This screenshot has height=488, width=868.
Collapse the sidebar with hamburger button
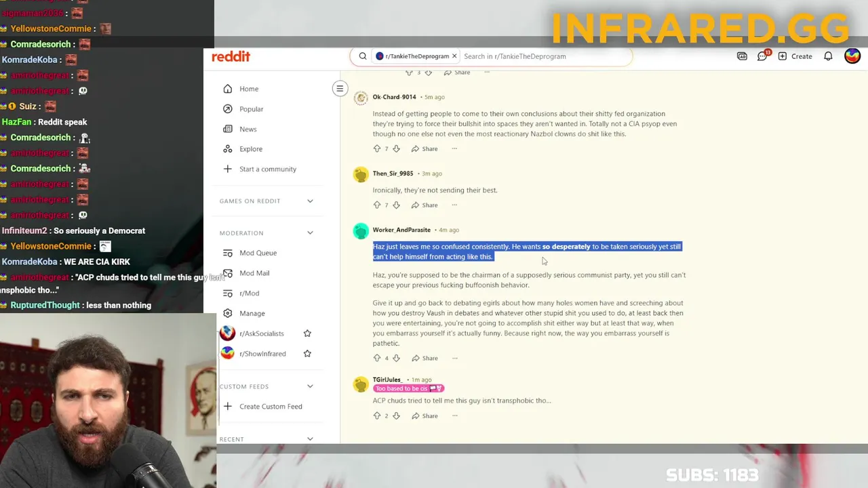coord(340,89)
